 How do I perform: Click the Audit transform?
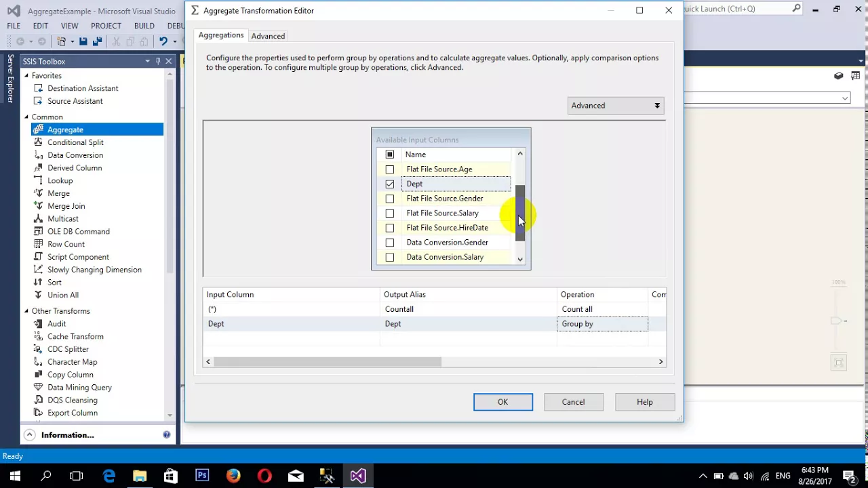pyautogui.click(x=57, y=324)
